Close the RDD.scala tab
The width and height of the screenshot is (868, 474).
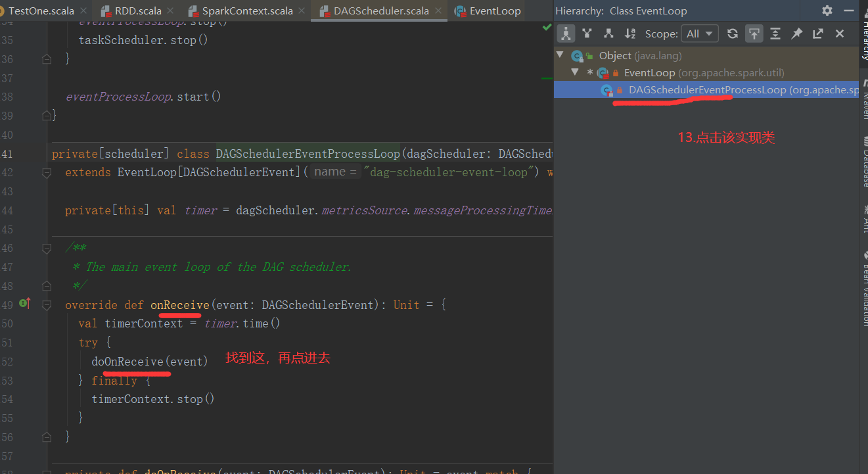[x=170, y=11]
